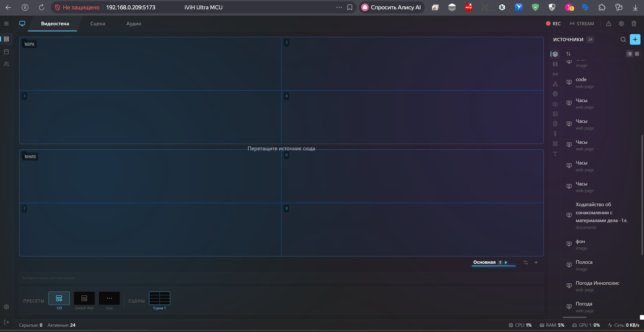This screenshot has width=644, height=332.
Task: Filter sources by documents file icon
Action: [555, 124]
